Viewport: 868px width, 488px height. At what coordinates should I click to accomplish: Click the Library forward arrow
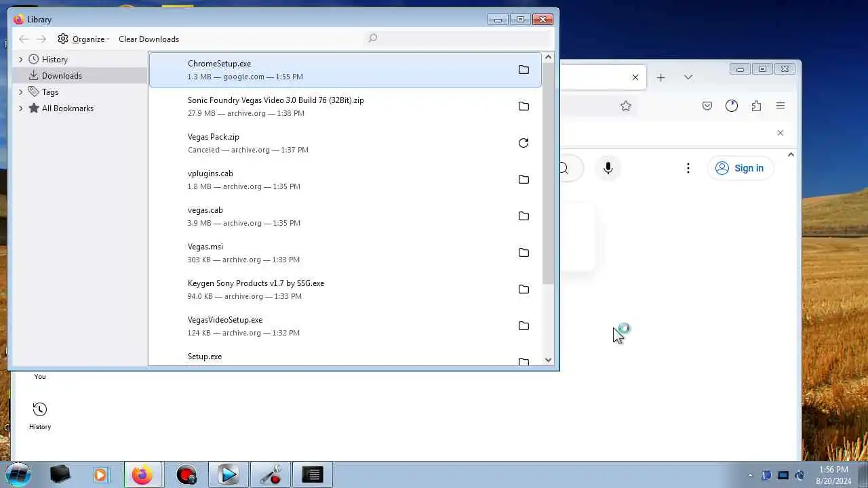41,39
